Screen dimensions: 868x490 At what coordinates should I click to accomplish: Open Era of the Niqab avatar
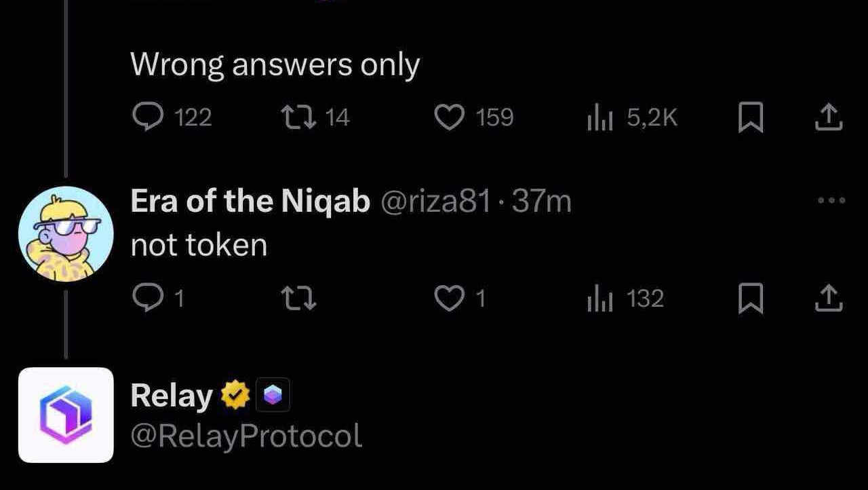[x=65, y=234]
